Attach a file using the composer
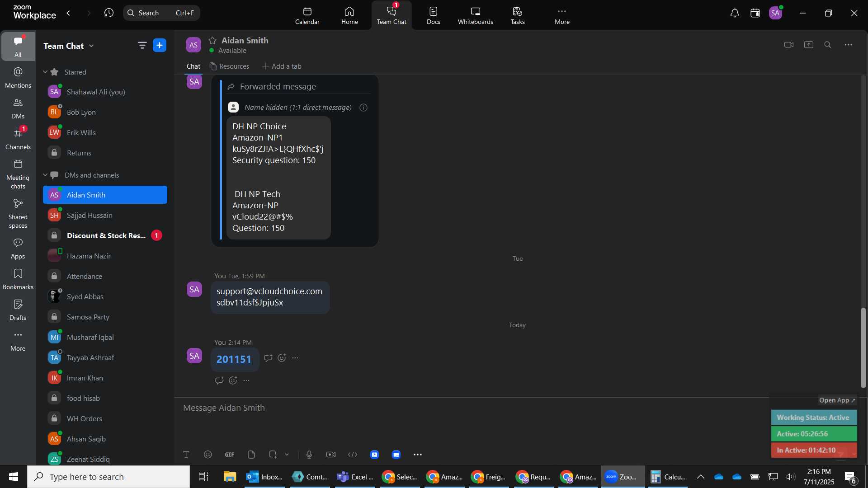868x488 pixels. pos(251,455)
